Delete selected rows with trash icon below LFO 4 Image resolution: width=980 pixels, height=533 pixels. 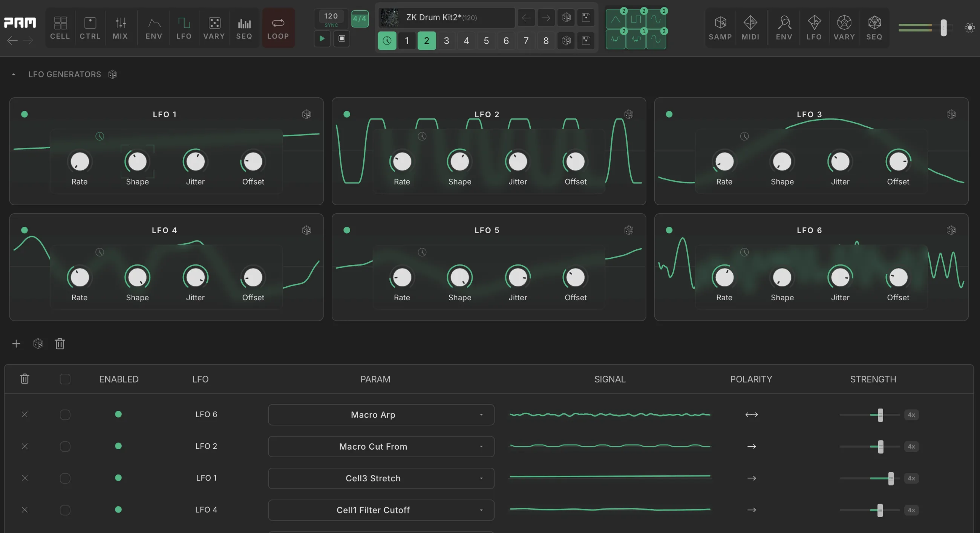click(x=60, y=344)
